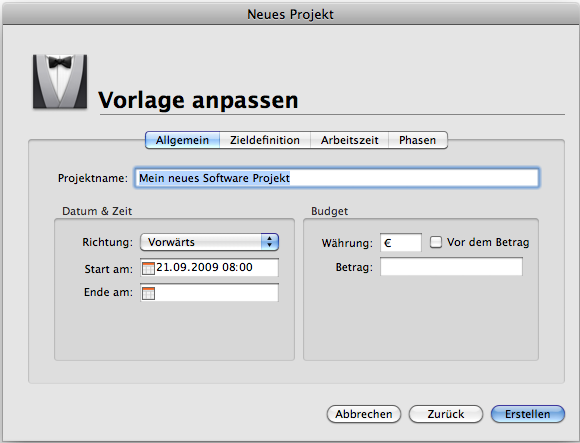
Task: Click the Start am date field
Action: (209, 267)
